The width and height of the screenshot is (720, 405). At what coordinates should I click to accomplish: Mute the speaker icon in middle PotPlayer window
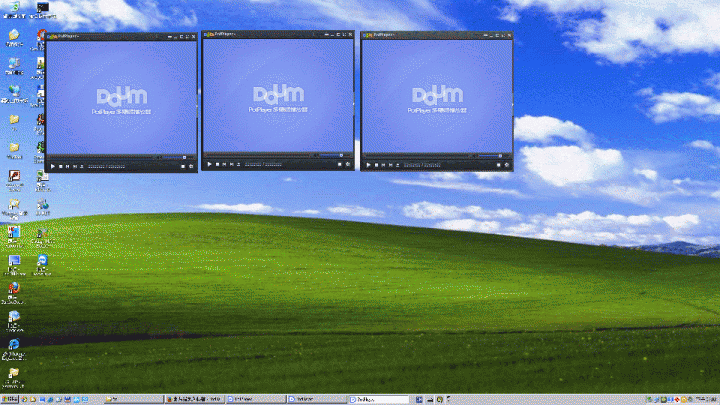click(x=317, y=155)
